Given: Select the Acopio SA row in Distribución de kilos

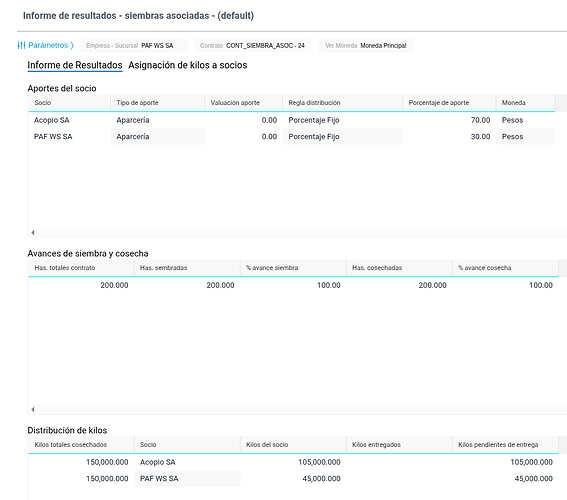Looking at the screenshot, I should (293, 462).
